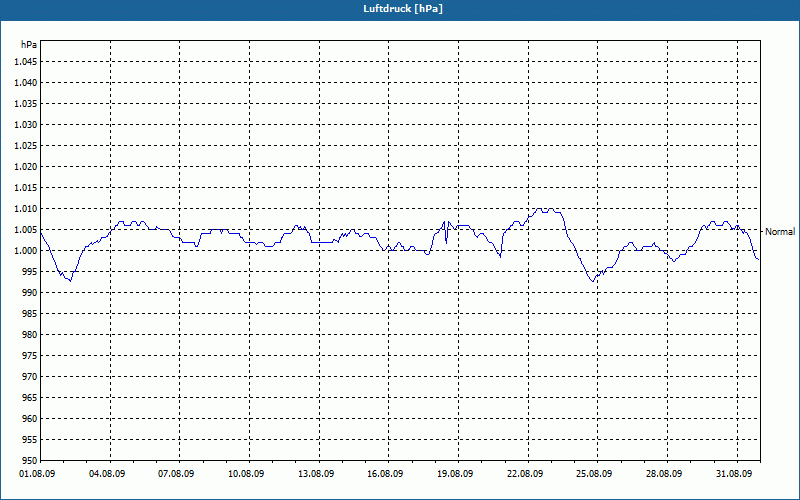Select the 04.08.09 date label
The height and width of the screenshot is (500, 800).
coord(107,474)
